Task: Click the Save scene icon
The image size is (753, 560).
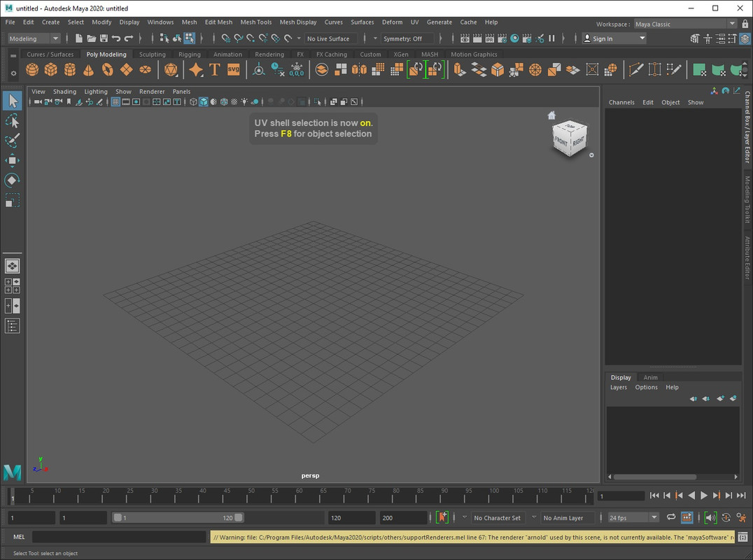Action: (104, 38)
